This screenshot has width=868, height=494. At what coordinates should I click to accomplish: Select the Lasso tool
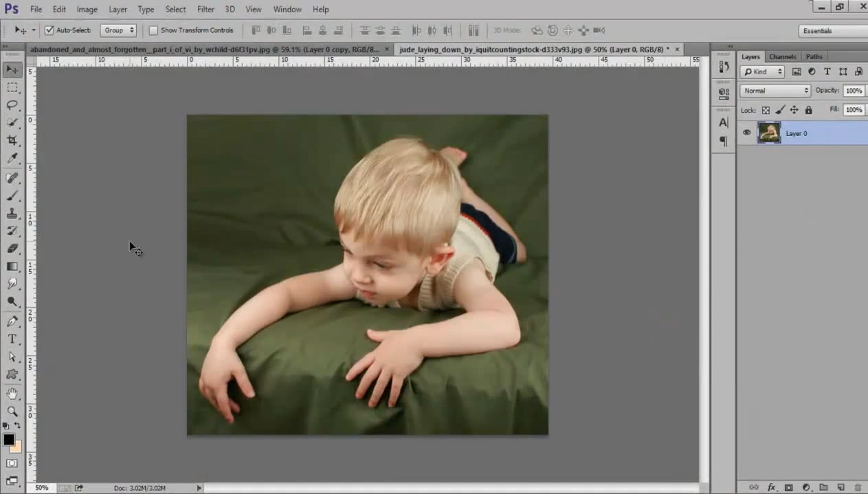pos(12,105)
